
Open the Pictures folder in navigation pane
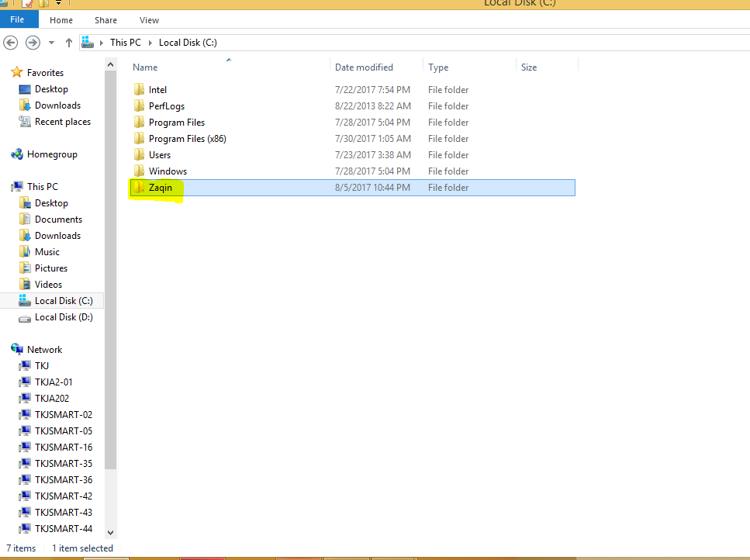(50, 268)
